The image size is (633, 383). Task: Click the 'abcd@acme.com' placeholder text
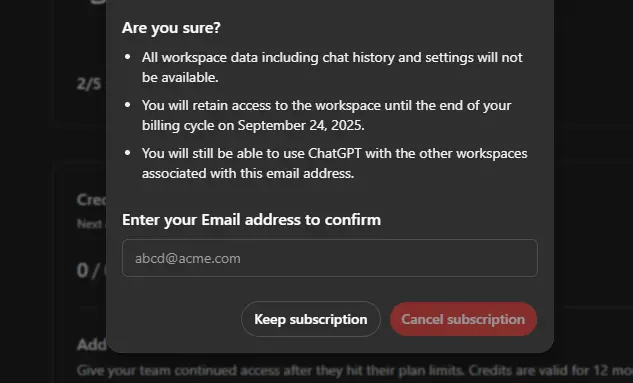coord(188,258)
